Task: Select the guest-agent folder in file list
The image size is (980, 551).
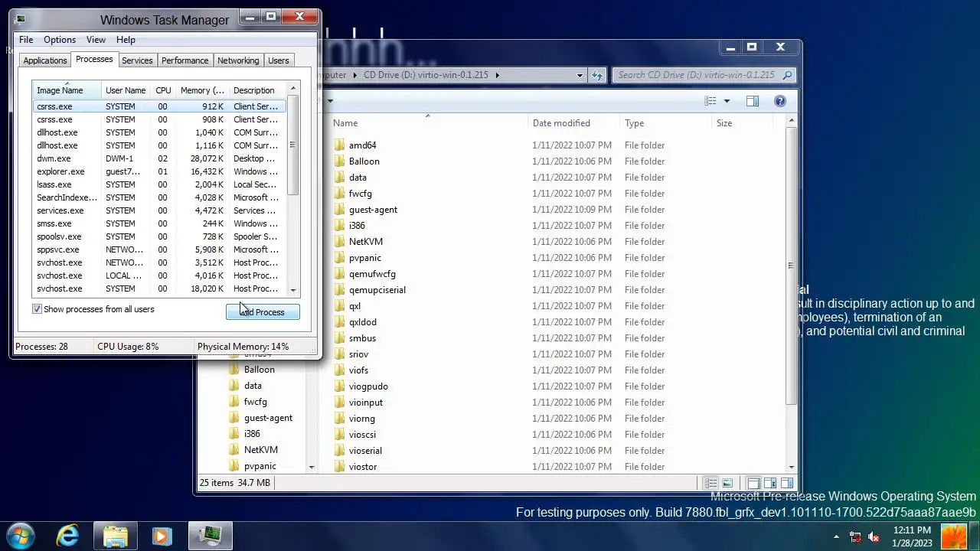Action: click(373, 210)
